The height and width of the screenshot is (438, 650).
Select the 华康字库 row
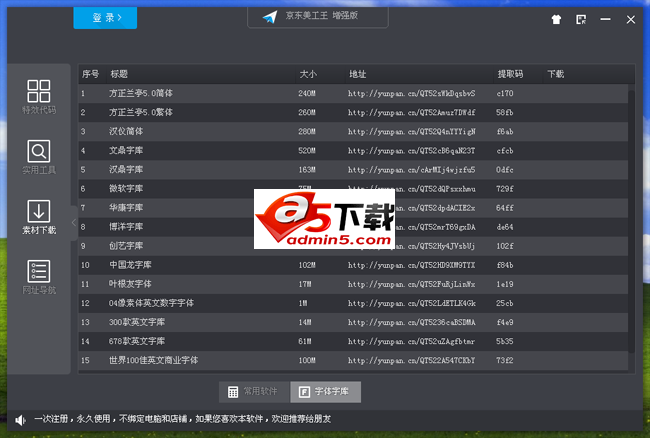[x=353, y=208]
